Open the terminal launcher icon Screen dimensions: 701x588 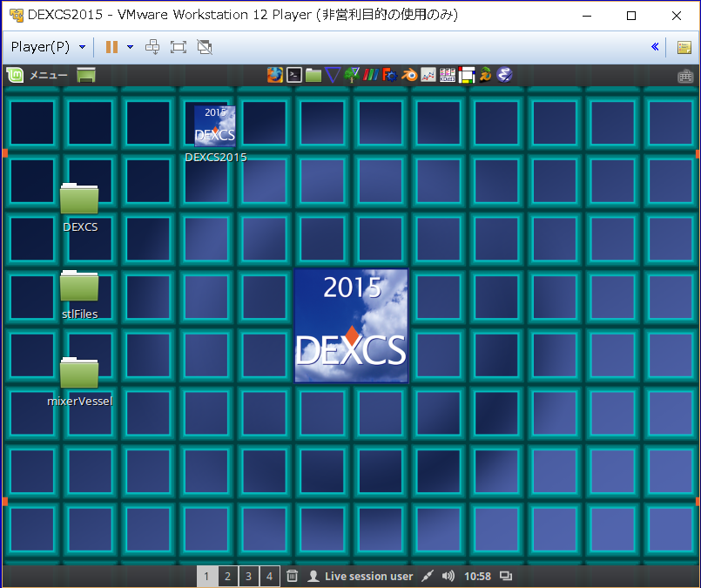tap(294, 75)
